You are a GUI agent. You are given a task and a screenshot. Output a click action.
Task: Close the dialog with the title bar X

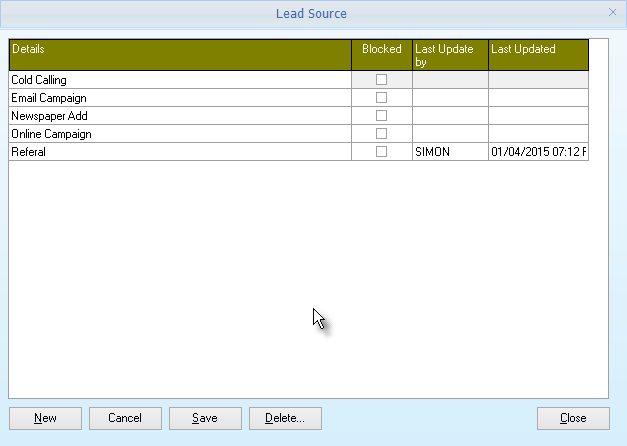[612, 13]
